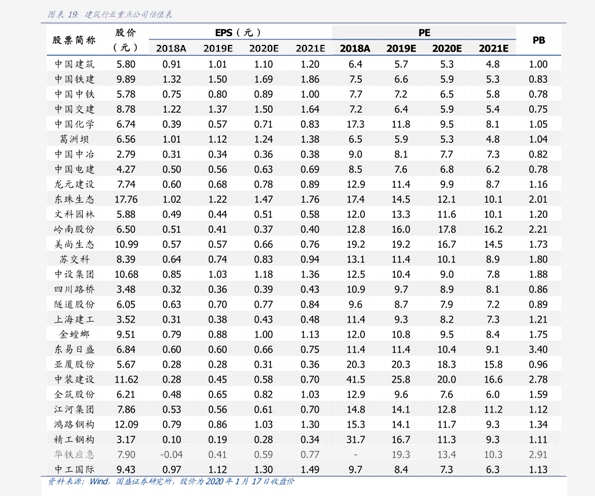Click the 2021E header under PE

(x=493, y=49)
